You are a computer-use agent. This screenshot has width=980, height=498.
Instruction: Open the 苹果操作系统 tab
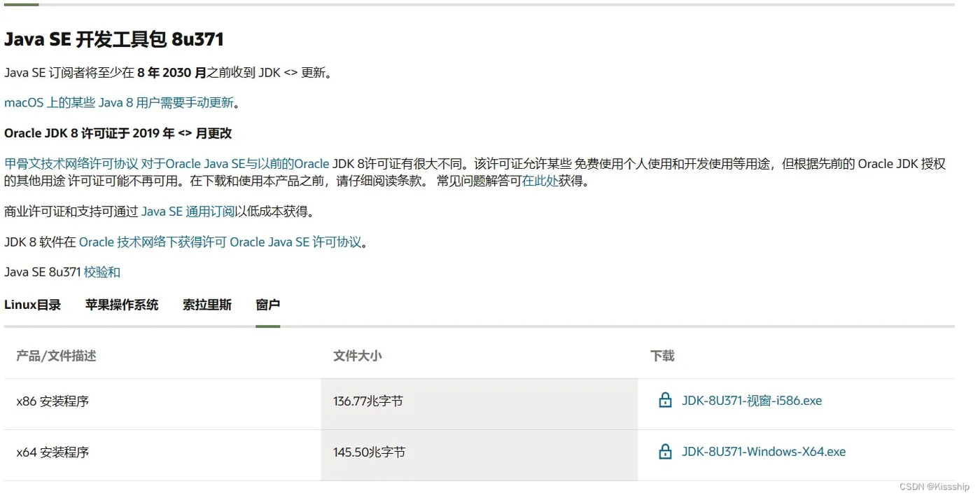(122, 305)
